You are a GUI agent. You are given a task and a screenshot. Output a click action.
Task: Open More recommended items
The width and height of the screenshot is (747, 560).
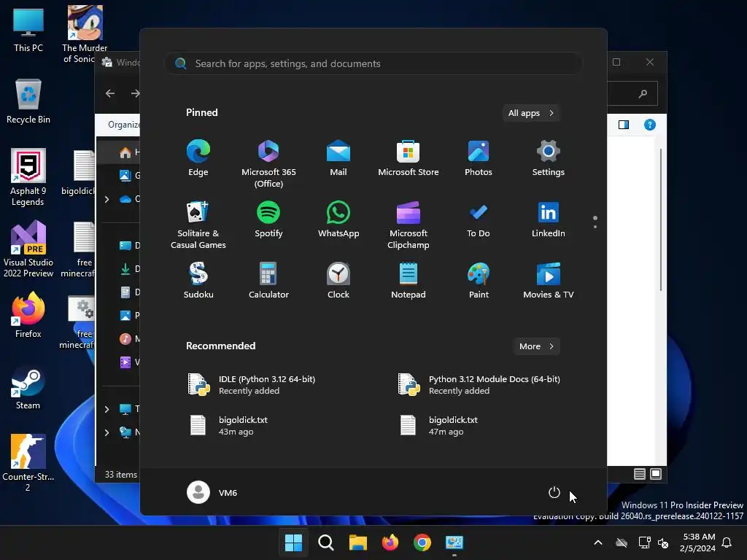coord(536,346)
